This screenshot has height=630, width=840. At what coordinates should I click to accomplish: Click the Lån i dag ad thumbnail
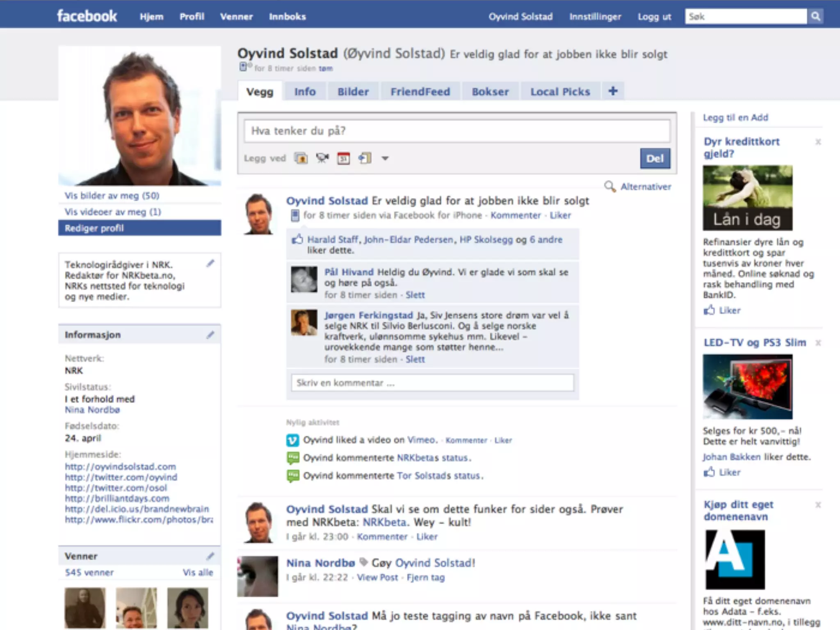coord(747,198)
